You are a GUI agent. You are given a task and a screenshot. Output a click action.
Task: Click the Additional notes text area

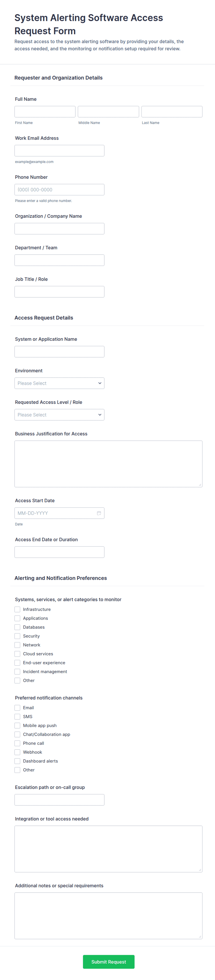108,916
